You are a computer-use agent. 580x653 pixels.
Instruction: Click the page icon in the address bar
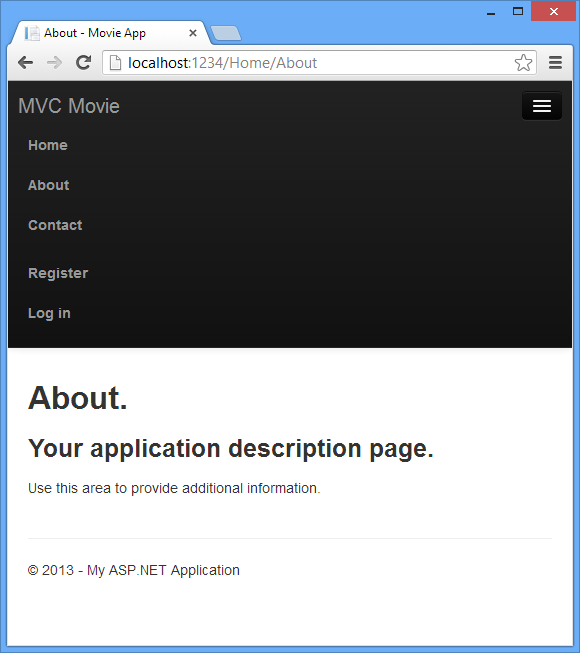(x=115, y=63)
